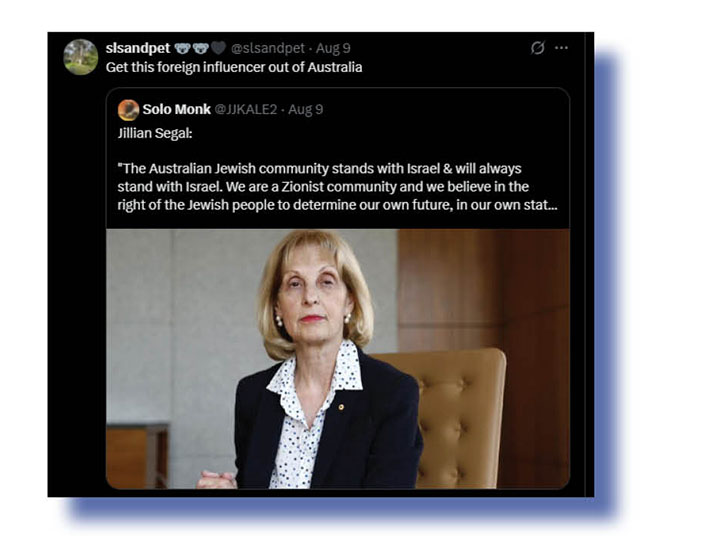Click the quoted post's Aug 9 timestamp

pos(306,109)
